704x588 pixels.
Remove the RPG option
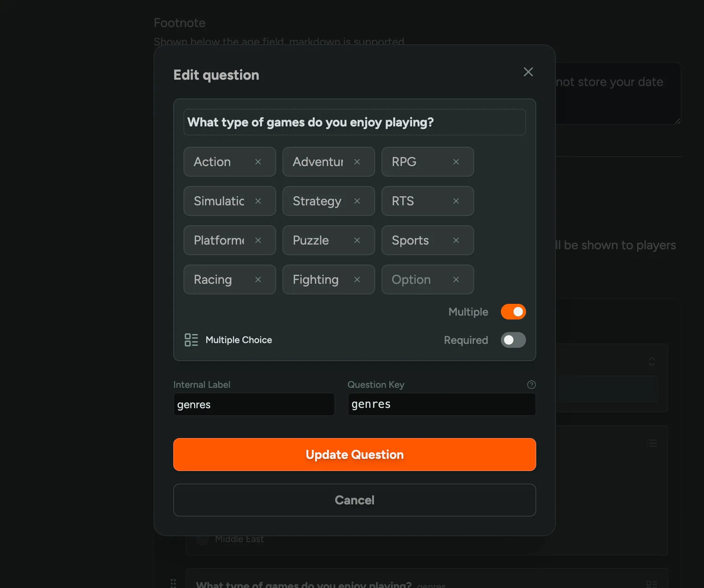[x=456, y=161]
